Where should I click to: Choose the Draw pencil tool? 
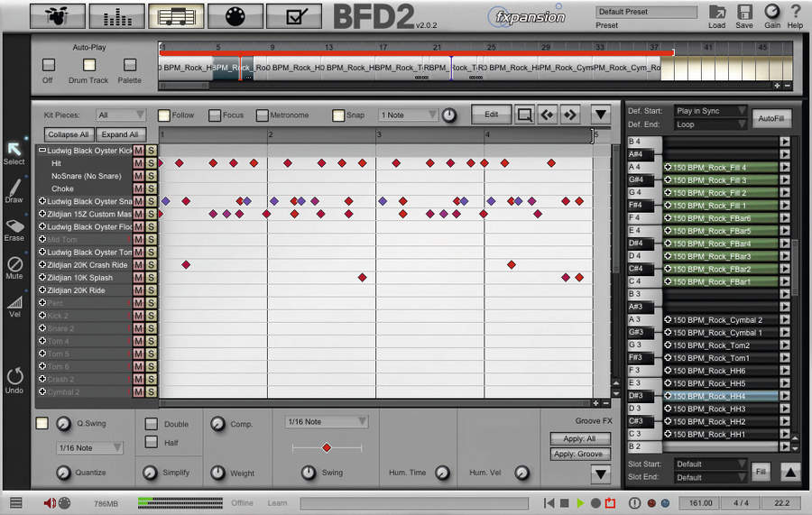tap(14, 188)
